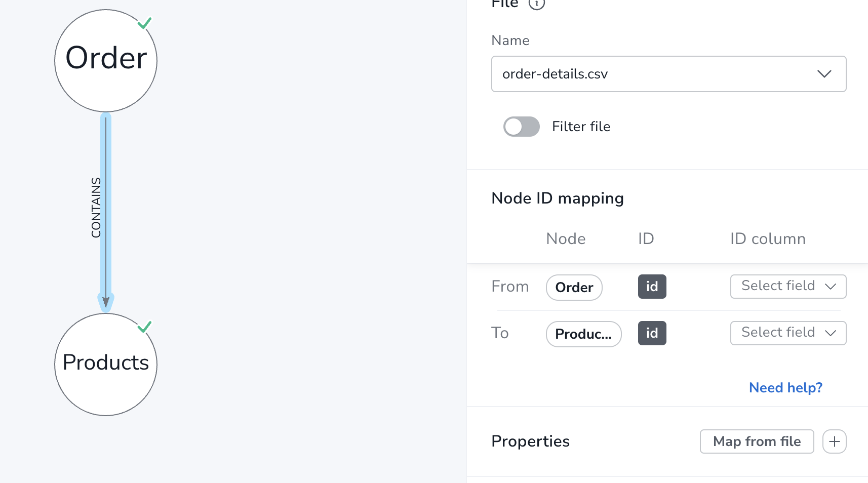This screenshot has width=868, height=483.
Task: Open the order-details.csv file dropdown
Action: [x=668, y=74]
